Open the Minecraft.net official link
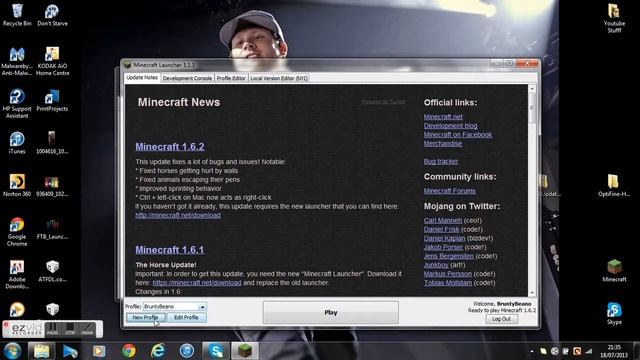Viewport: 640px width, 360px height. [x=443, y=117]
